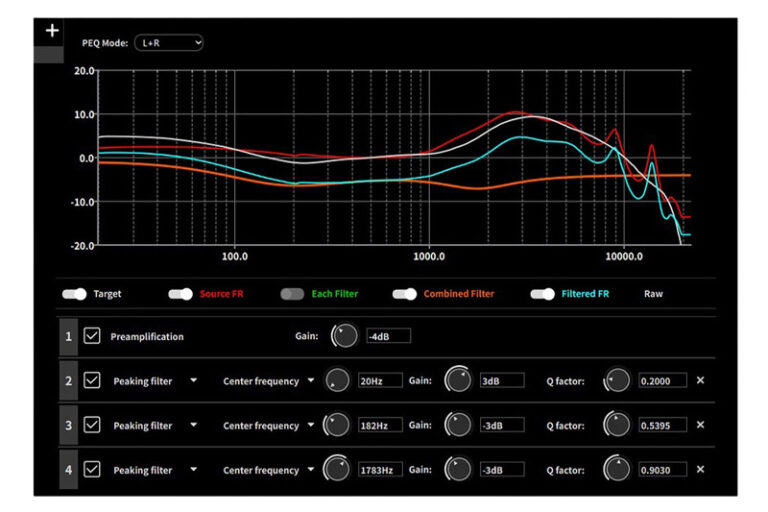
Task: Click row number 2 handle
Action: (69, 381)
